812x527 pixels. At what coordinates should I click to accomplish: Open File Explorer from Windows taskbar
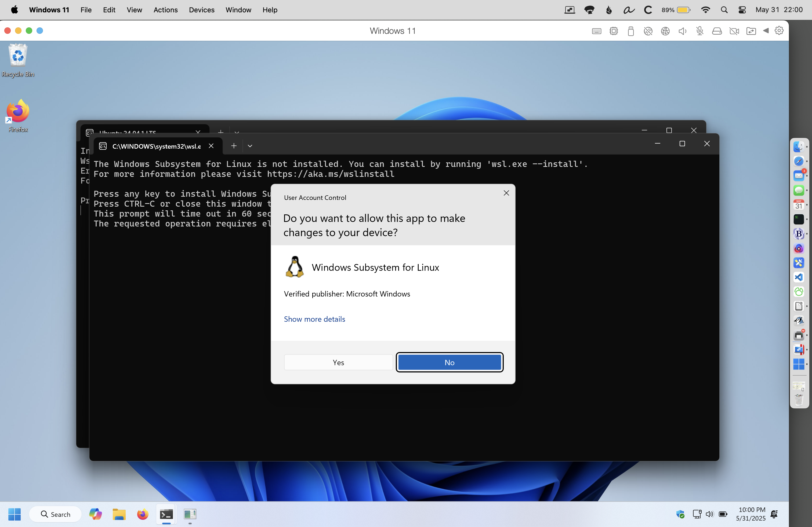click(x=119, y=514)
